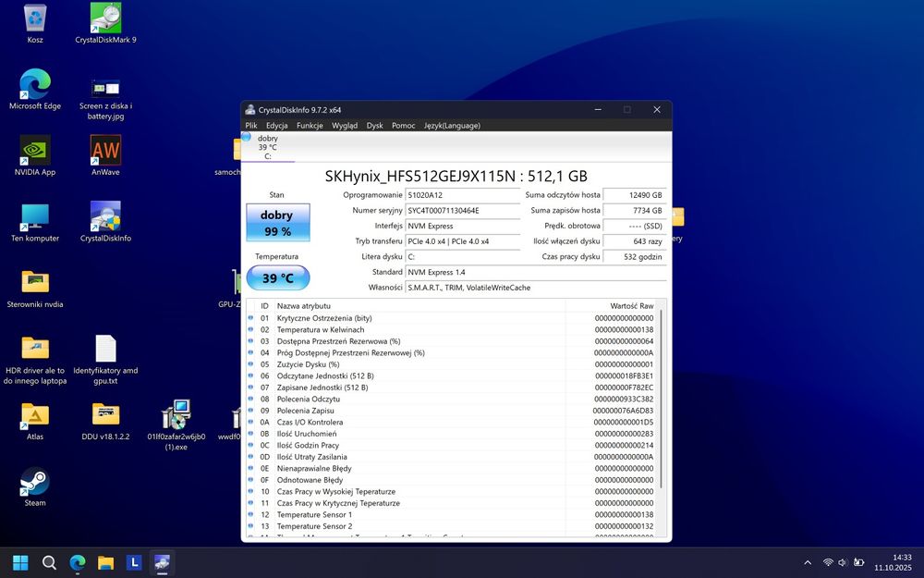
Task: Open Dysk menu
Action: pyautogui.click(x=374, y=125)
